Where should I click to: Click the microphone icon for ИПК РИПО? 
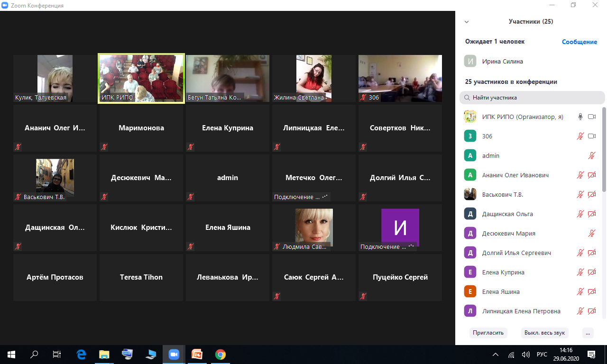pyautogui.click(x=580, y=117)
